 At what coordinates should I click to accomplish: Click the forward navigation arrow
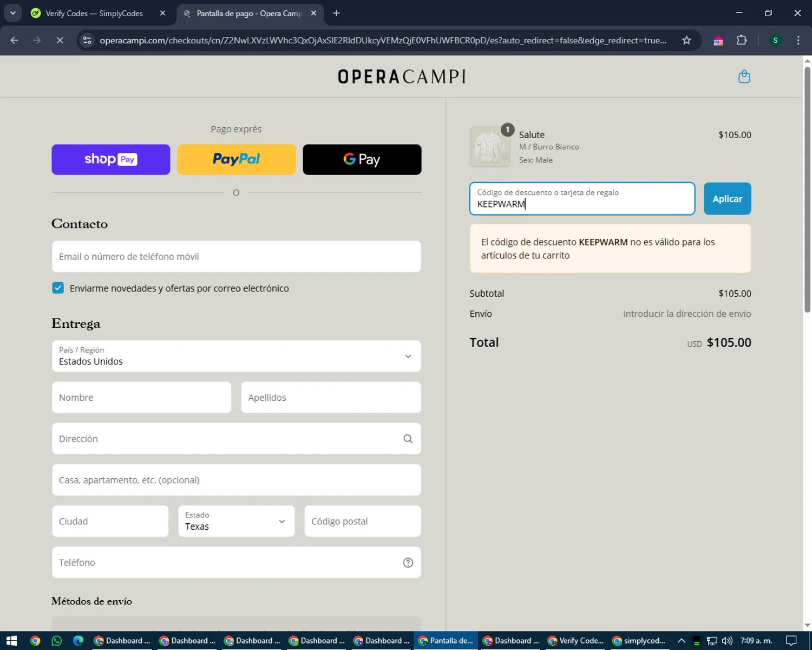coord(37,41)
